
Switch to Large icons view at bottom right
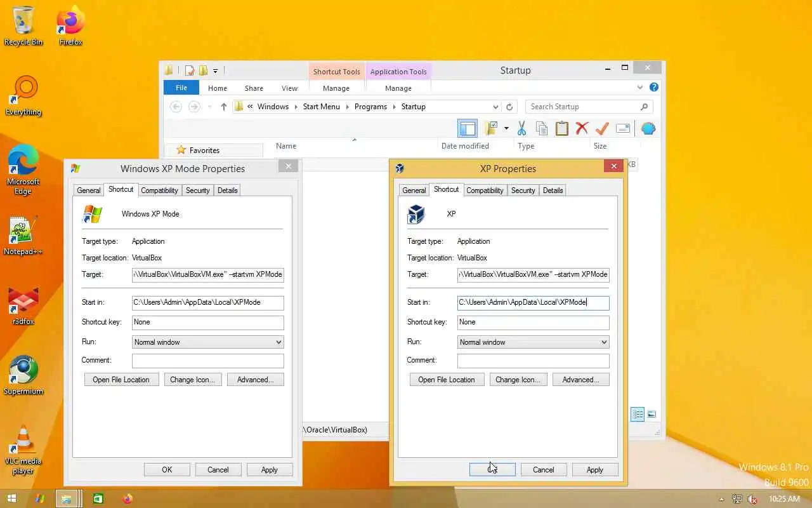[652, 415]
